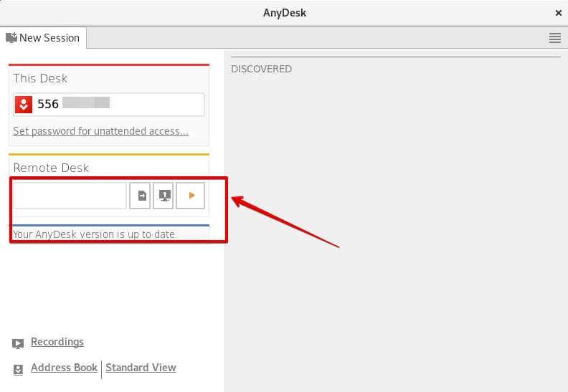The image size is (568, 392).
Task: Click the This Desk ID number 556
Action: (48, 104)
